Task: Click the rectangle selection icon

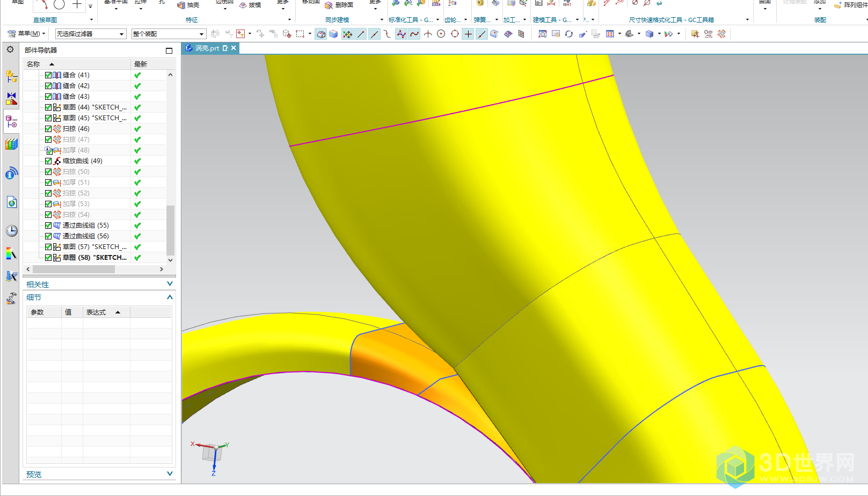Action: pos(300,34)
